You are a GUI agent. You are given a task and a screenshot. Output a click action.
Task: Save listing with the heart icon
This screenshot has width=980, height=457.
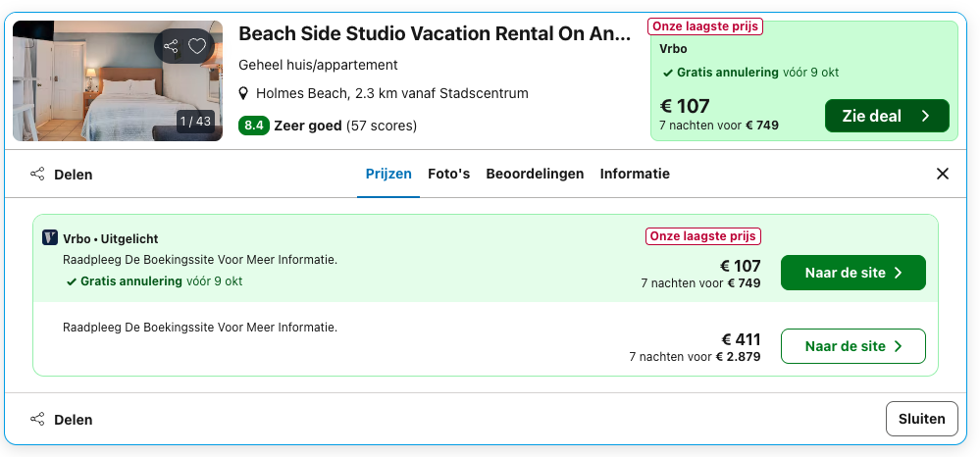click(x=197, y=46)
